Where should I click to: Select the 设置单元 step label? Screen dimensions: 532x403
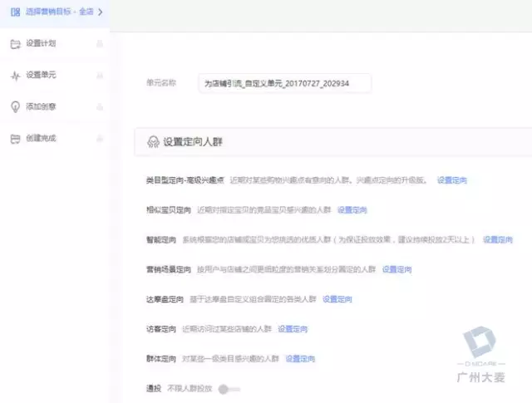(41, 75)
